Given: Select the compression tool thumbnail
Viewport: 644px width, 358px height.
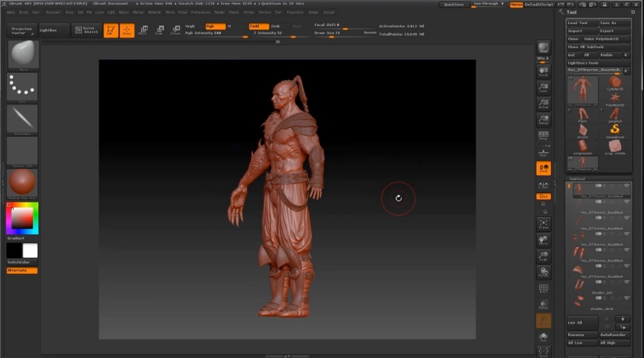Looking at the screenshot, I should 583,147.
